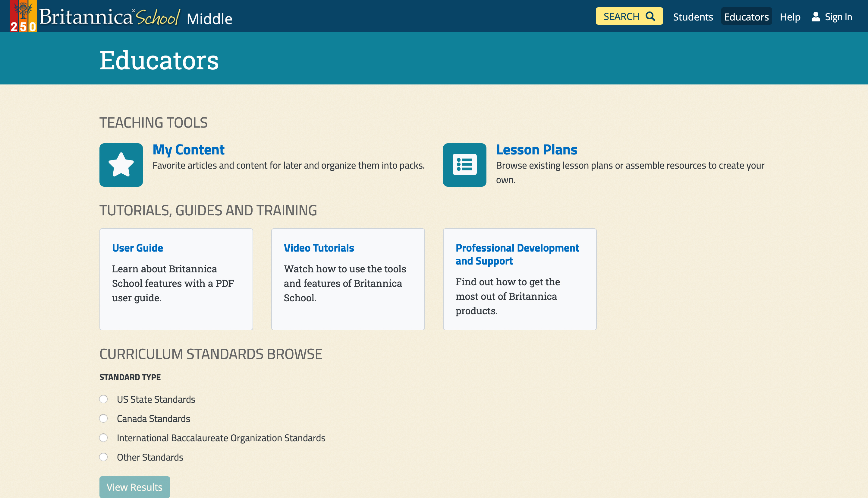Click the International Baccalaureate Organization Standards label

coord(221,438)
